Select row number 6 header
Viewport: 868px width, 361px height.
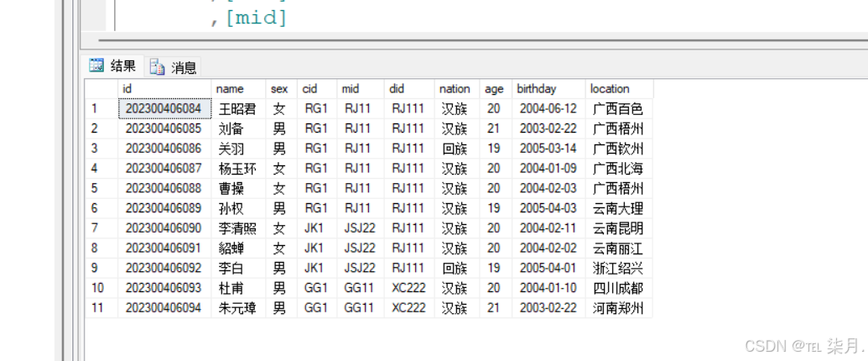[101, 208]
